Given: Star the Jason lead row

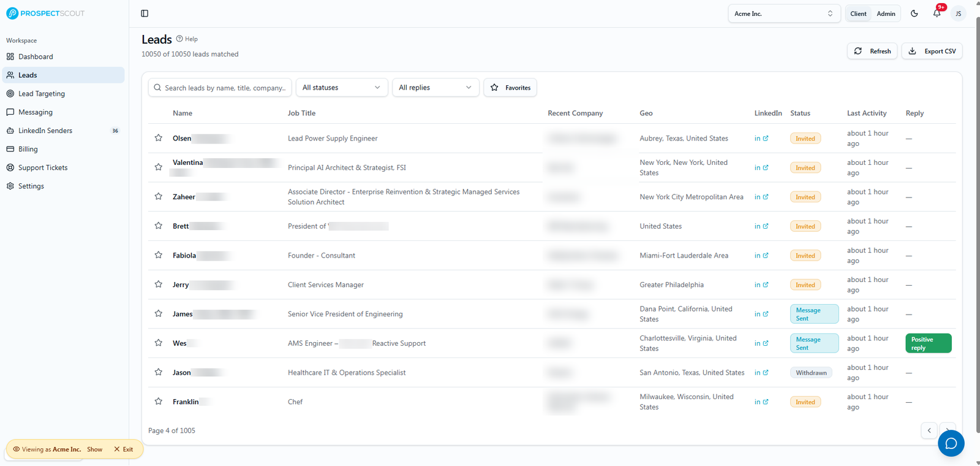Looking at the screenshot, I should [159, 372].
